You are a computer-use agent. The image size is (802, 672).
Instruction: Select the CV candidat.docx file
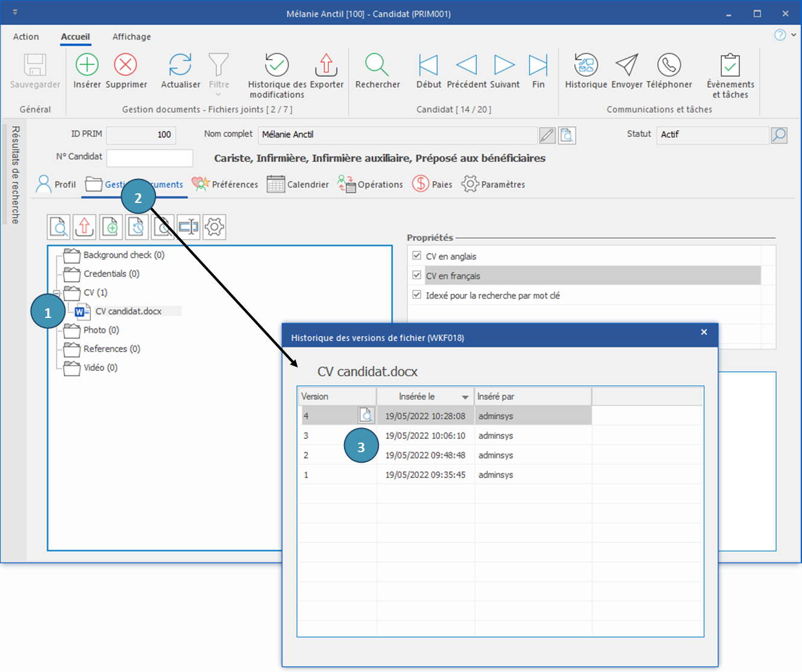click(x=128, y=311)
